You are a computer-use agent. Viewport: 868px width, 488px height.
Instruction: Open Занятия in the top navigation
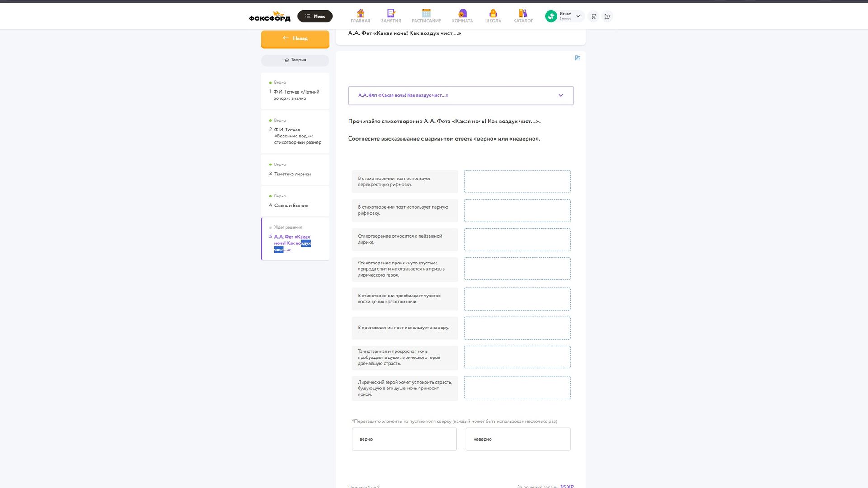[391, 16]
